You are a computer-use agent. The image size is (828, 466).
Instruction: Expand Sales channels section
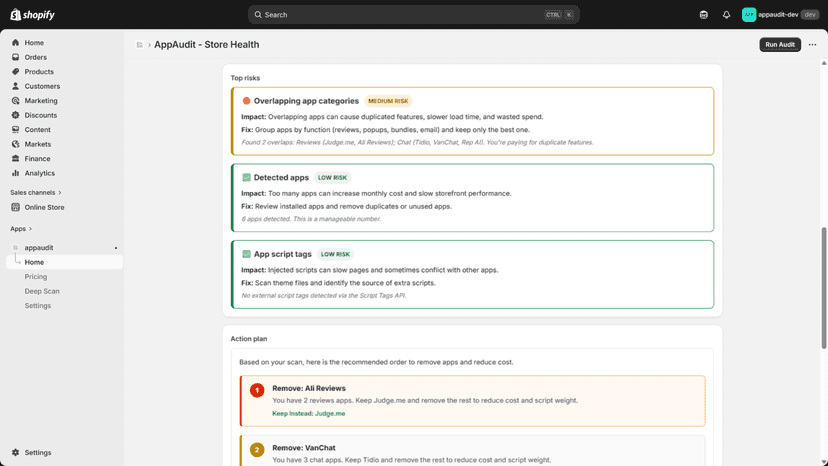click(x=36, y=192)
